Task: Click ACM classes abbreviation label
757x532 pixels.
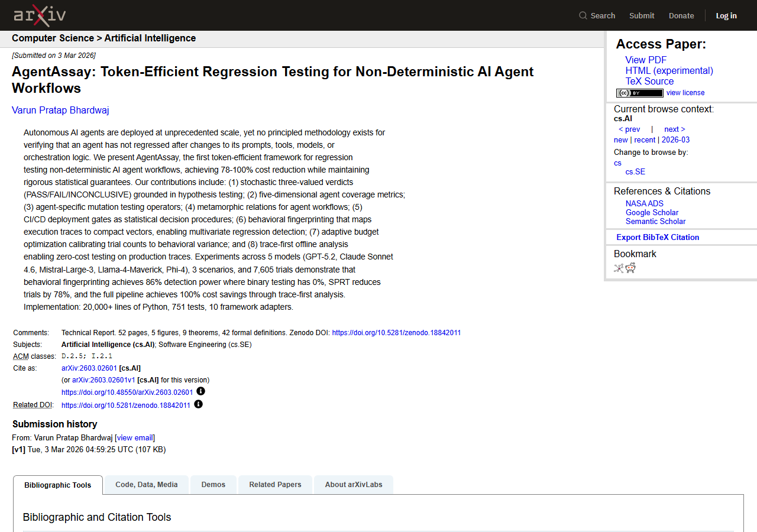Action: tap(20, 356)
